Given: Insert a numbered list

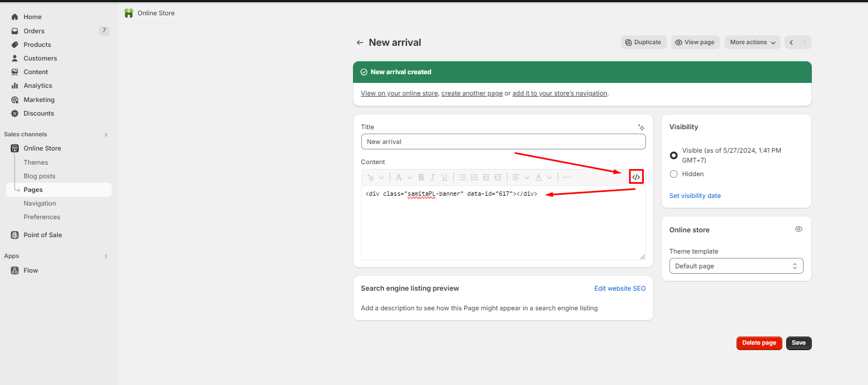Looking at the screenshot, I should tap(475, 177).
